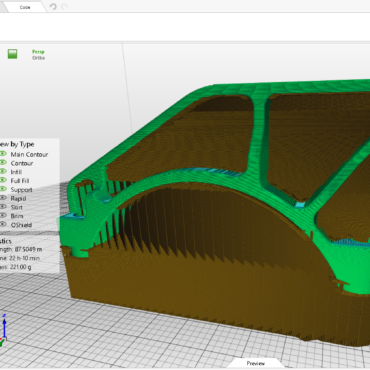Click the 'Support' label text
This screenshot has height=370, width=370.
(x=21, y=190)
